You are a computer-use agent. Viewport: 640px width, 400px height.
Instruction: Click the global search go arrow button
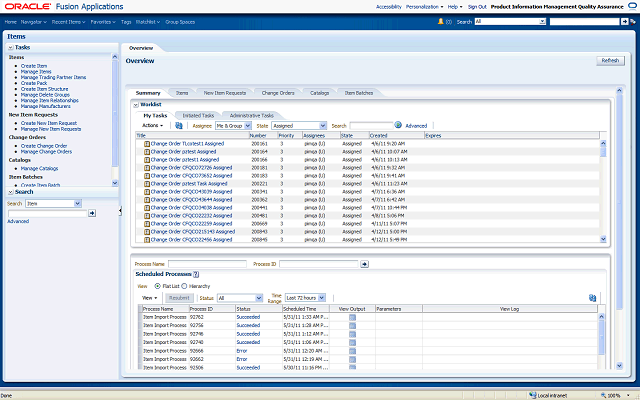point(623,20)
